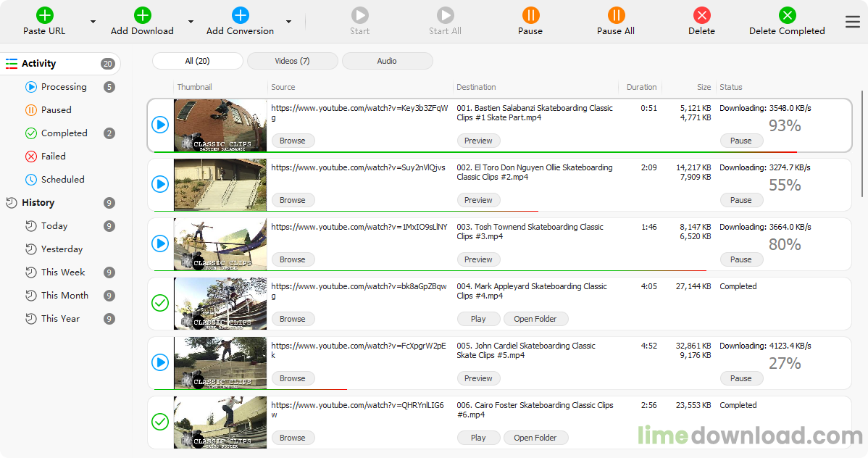This screenshot has width=868, height=458.
Task: Click the red Delete icon
Action: (701, 15)
